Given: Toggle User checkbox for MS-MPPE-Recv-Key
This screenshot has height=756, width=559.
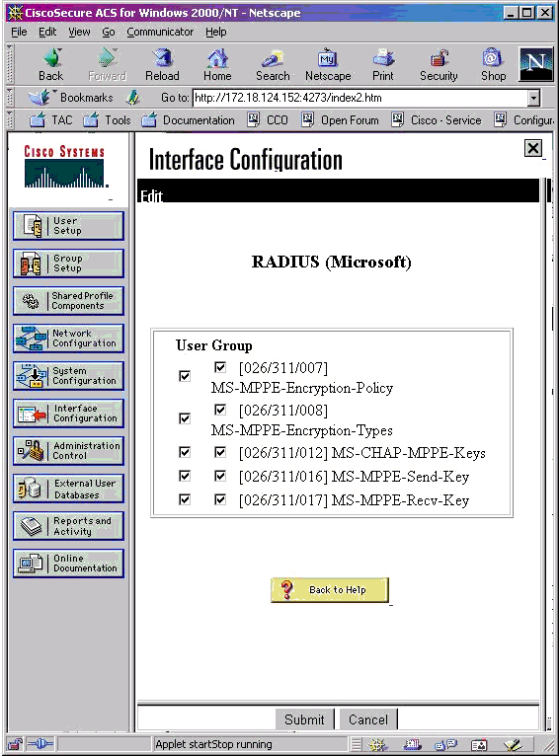Looking at the screenshot, I should [x=185, y=499].
